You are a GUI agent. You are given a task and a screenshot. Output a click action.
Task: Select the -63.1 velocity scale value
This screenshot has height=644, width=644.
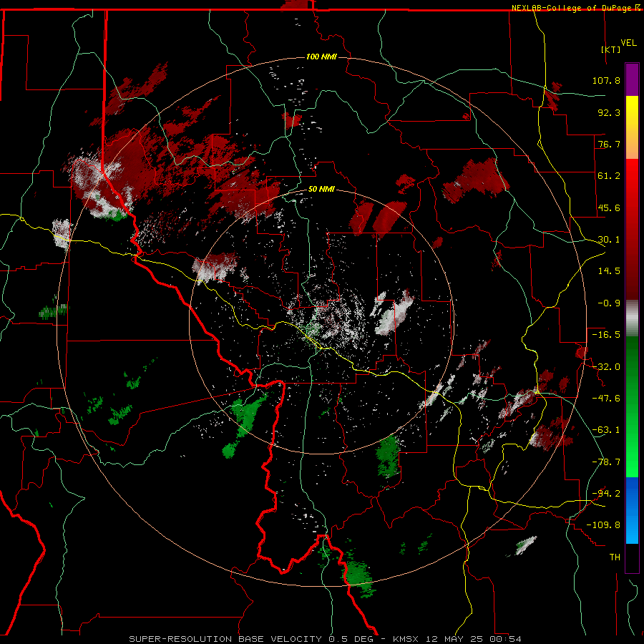click(x=606, y=430)
